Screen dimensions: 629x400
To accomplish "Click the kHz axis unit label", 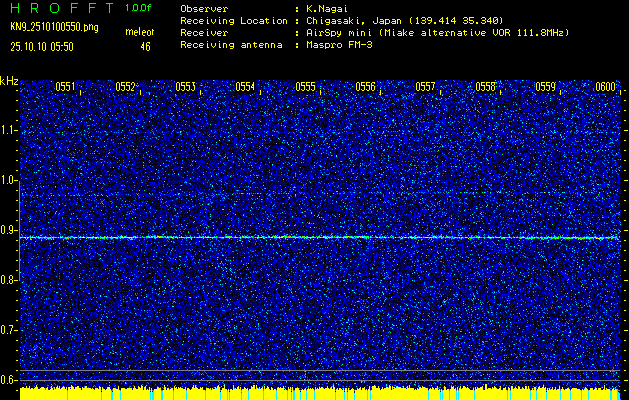I will click(9, 80).
